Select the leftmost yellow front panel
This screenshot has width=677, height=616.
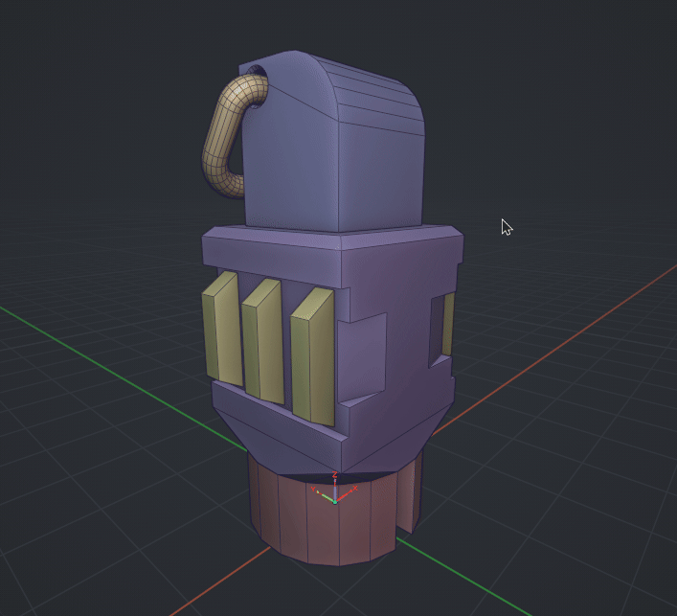pos(222,329)
